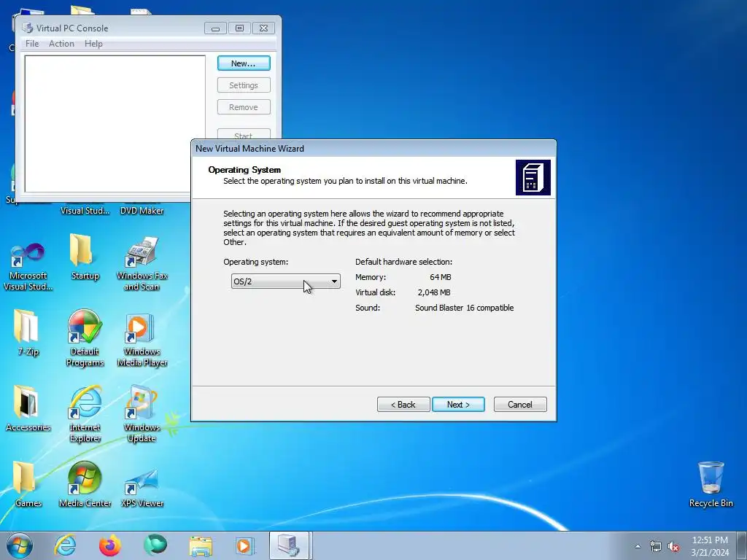
Task: Click the 64 MB memory value
Action: pyautogui.click(x=440, y=277)
